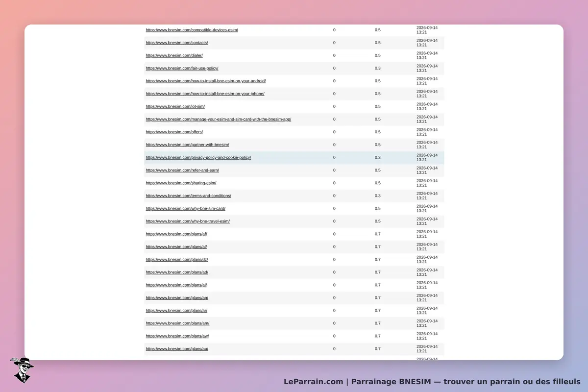Select priority 0.3 in fair-use-policy row
Screen dimensions: 588x392
(377, 68)
